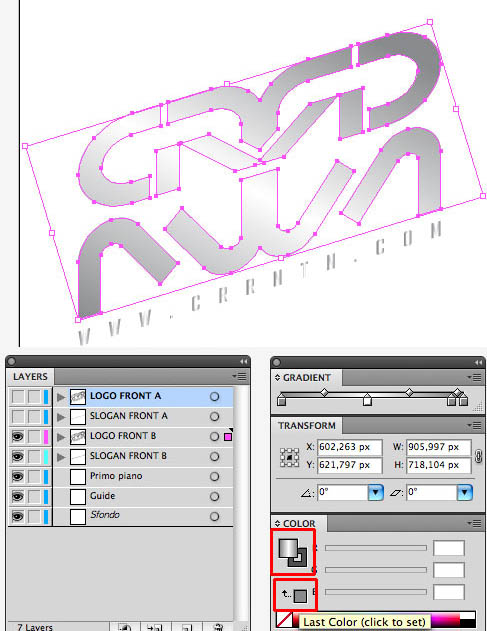
Task: Click the None swatch with red slash
Action: click(x=285, y=619)
